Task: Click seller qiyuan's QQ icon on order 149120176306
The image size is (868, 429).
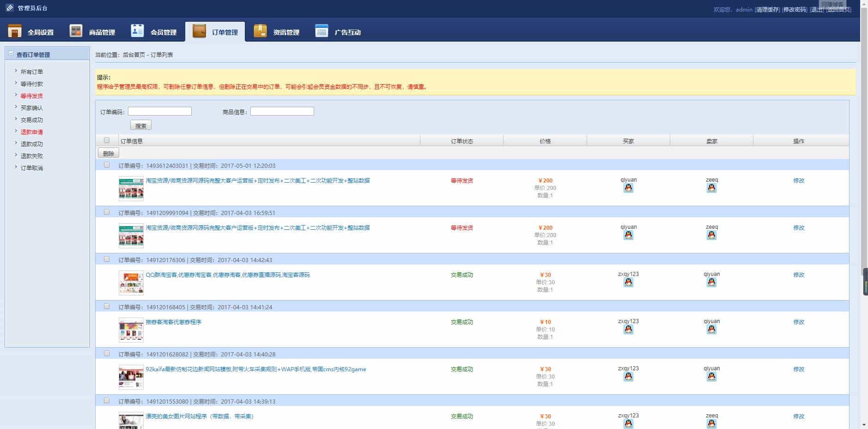Action: point(711,282)
